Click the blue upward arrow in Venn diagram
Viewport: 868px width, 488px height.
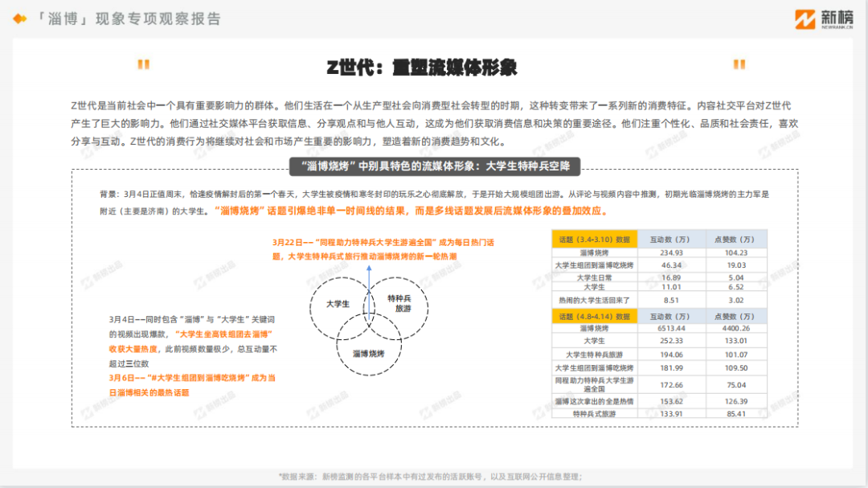tap(369, 293)
